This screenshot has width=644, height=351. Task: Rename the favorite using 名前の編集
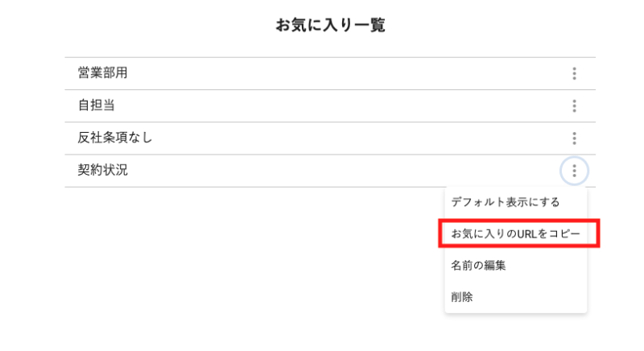tap(478, 265)
